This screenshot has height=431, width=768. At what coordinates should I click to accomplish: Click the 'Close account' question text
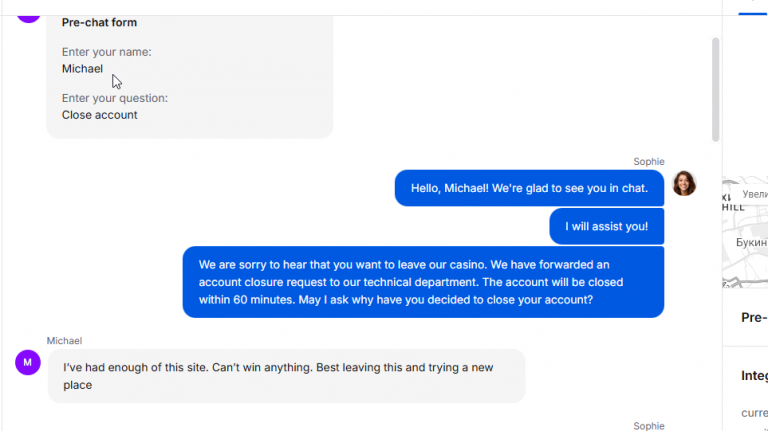pos(100,115)
